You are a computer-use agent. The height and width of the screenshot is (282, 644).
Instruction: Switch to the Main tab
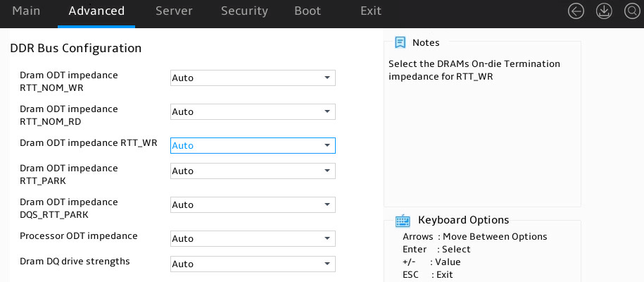[26, 11]
